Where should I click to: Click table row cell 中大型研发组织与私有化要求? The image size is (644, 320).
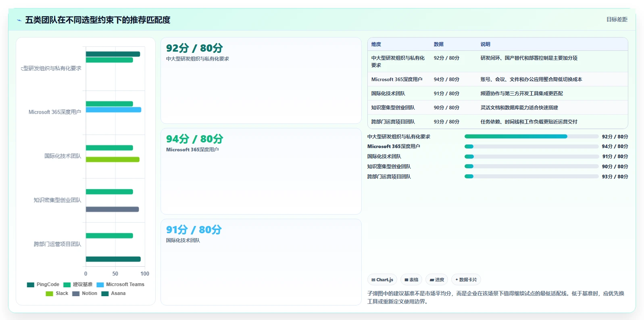(x=398, y=61)
